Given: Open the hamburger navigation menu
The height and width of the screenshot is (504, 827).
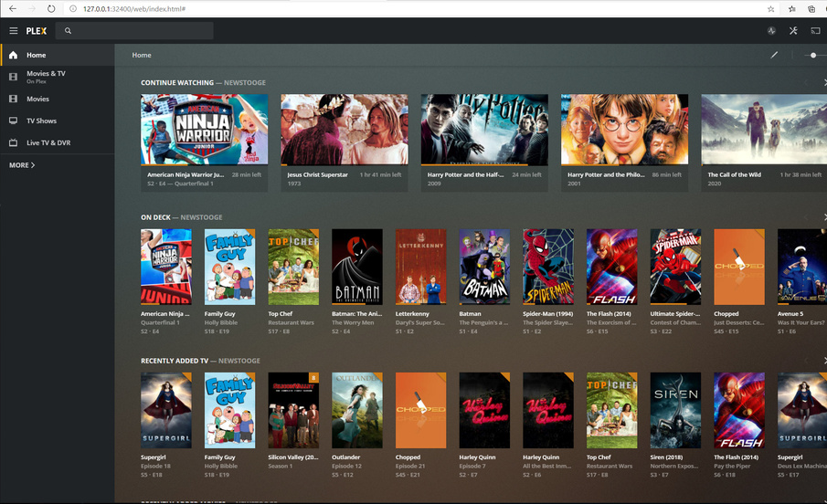Looking at the screenshot, I should tap(13, 30).
